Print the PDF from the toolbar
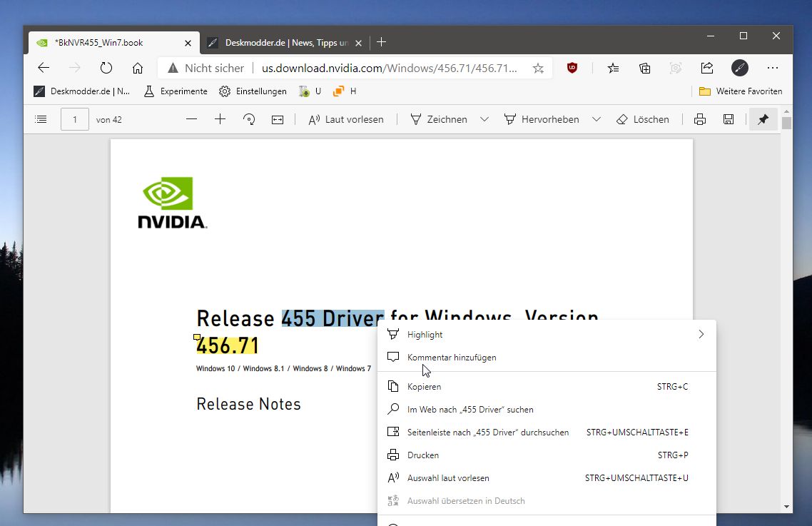Screen dimensions: 812x526 700,119
